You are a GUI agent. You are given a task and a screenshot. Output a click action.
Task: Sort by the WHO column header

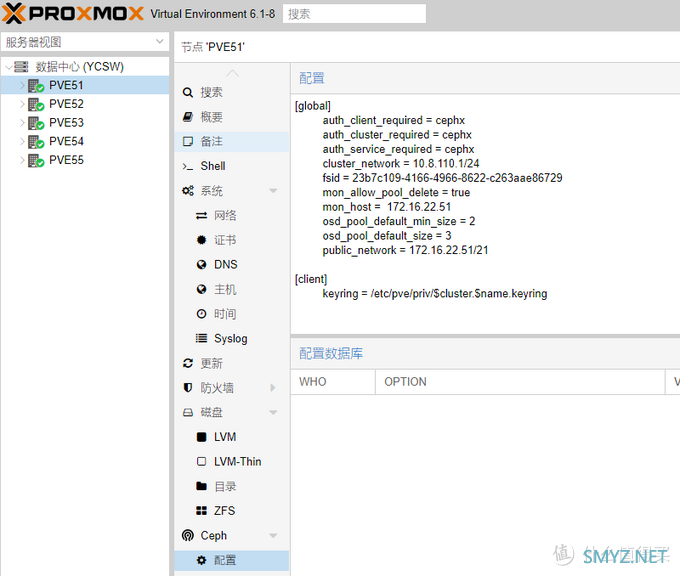pyautogui.click(x=333, y=382)
